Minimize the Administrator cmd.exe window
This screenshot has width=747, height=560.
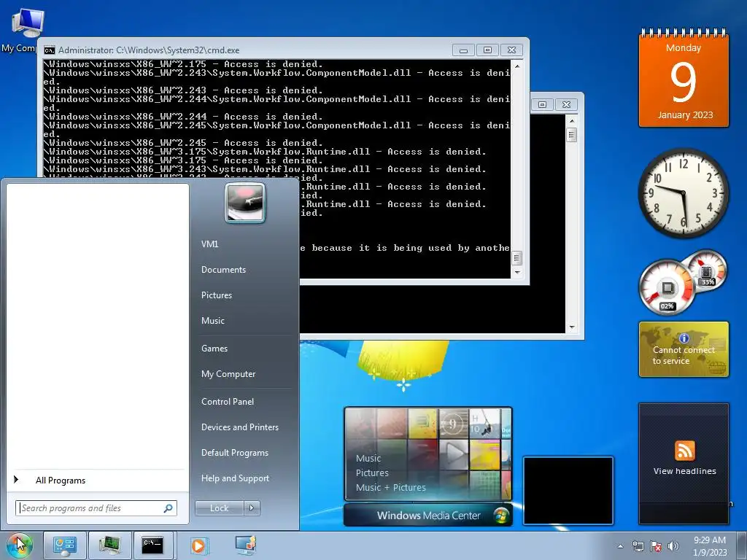pyautogui.click(x=463, y=50)
